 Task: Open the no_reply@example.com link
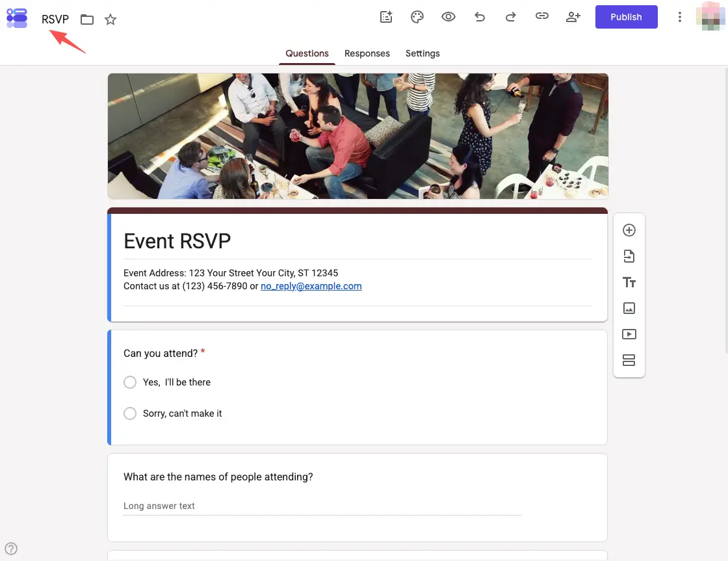click(311, 286)
